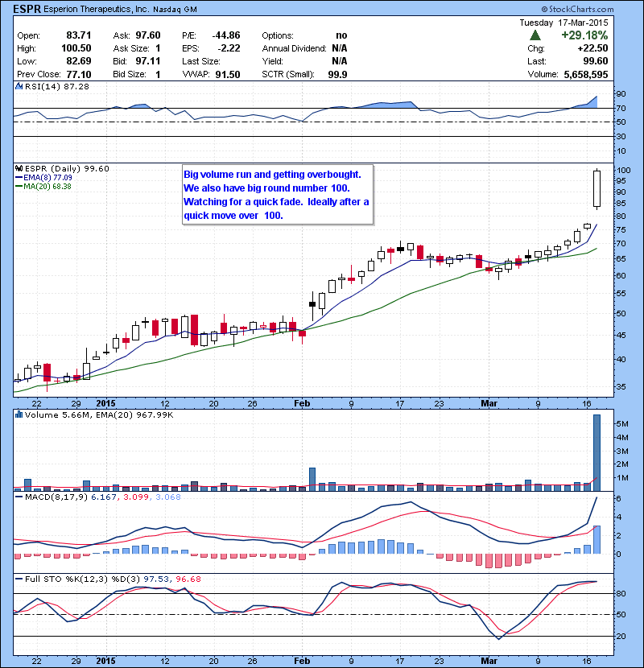This screenshot has height=668, width=644.
Task: Click the tallest blue volume bar at 5M
Action: [597, 453]
